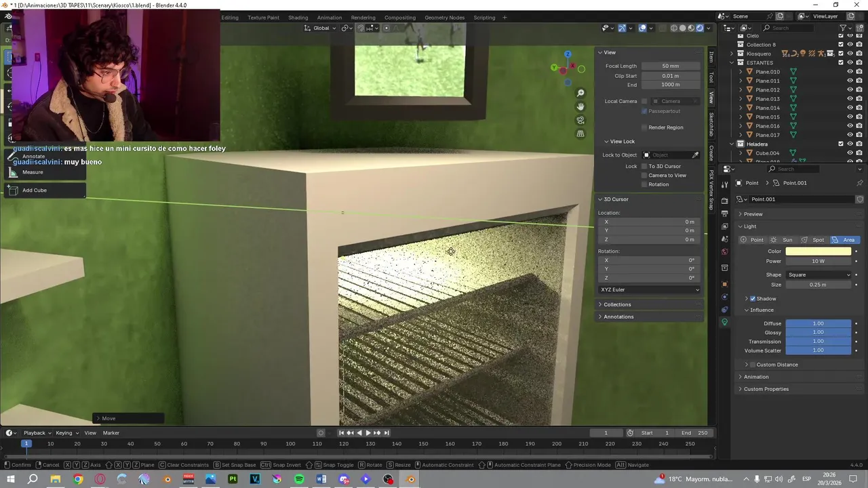Play the animation in the timeline
Image resolution: width=868 pixels, height=488 pixels.
368,433
